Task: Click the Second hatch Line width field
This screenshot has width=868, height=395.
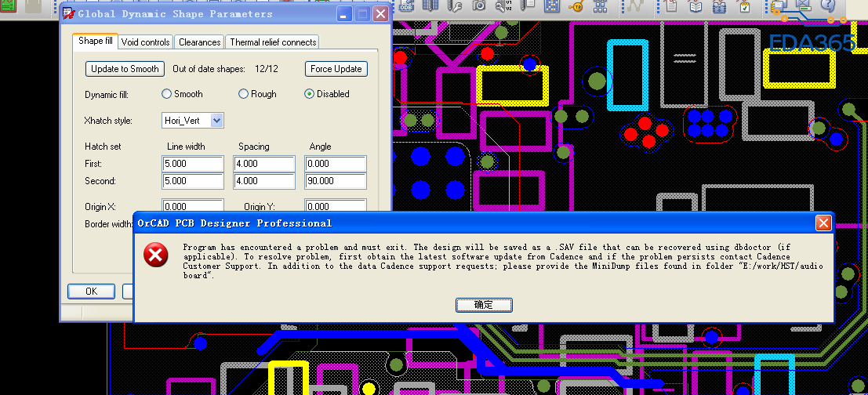Action: [x=193, y=181]
